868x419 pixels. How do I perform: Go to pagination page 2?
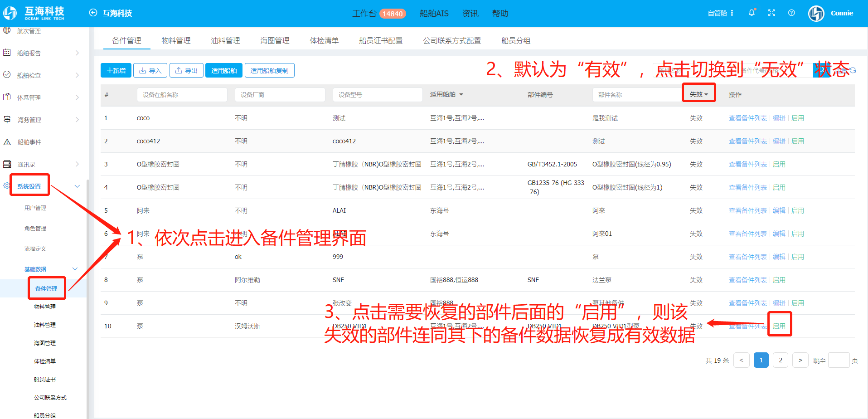click(781, 360)
